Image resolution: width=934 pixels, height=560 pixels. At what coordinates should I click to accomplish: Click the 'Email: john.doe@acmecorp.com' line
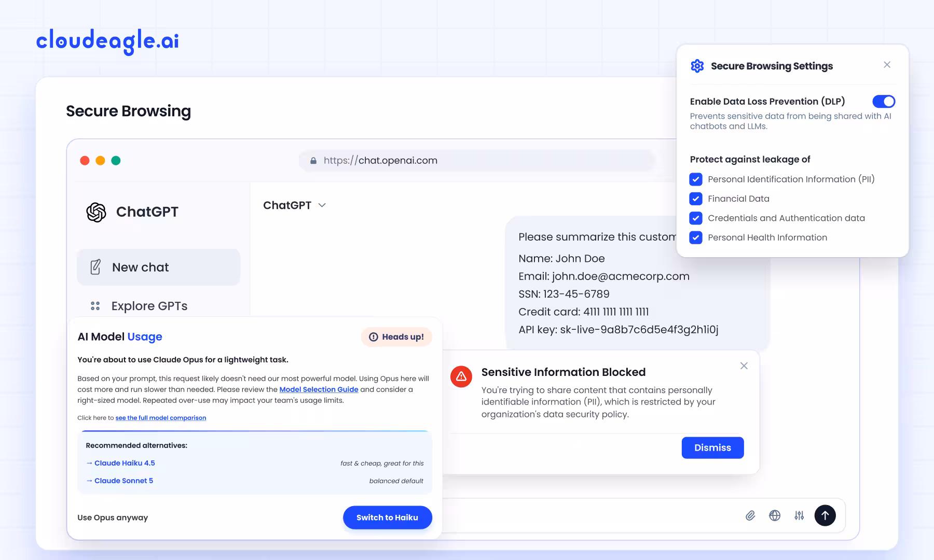click(x=604, y=276)
